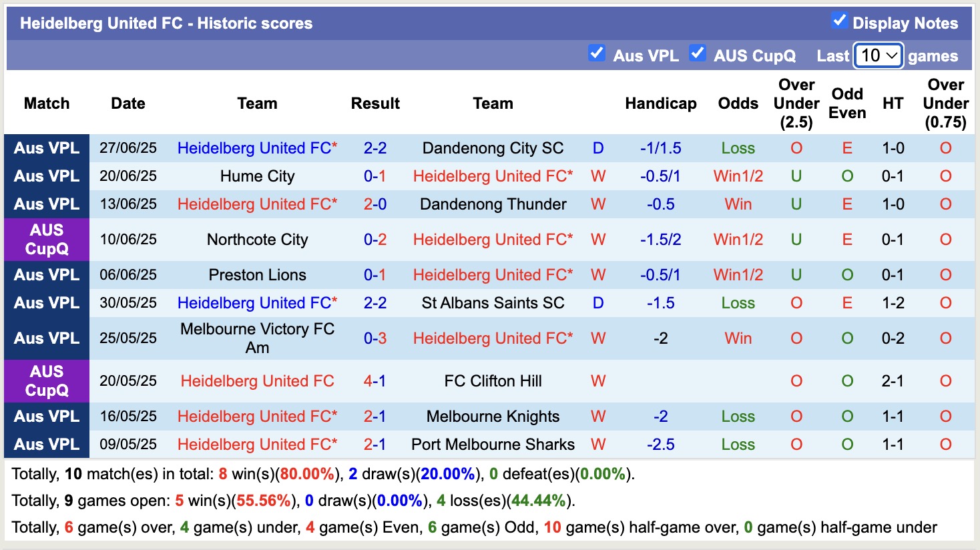This screenshot has height=550, width=980.
Task: Click the Handicap column header
Action: tap(660, 103)
